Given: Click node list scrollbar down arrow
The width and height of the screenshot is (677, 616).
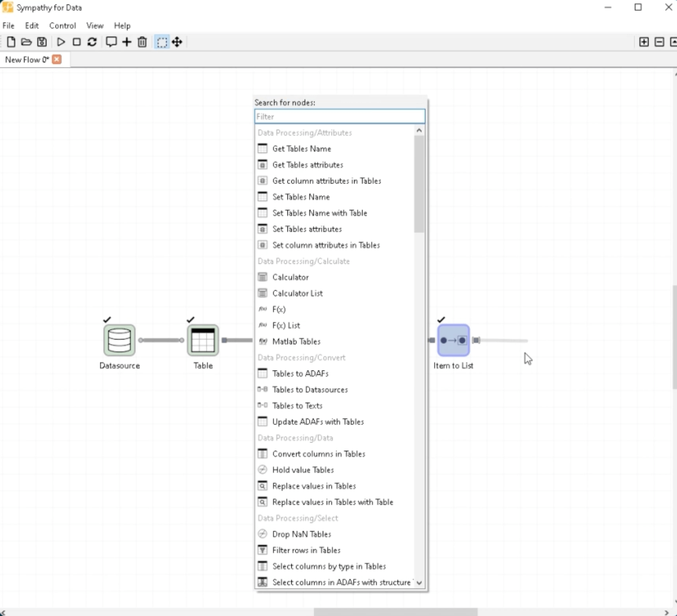Looking at the screenshot, I should [x=419, y=583].
